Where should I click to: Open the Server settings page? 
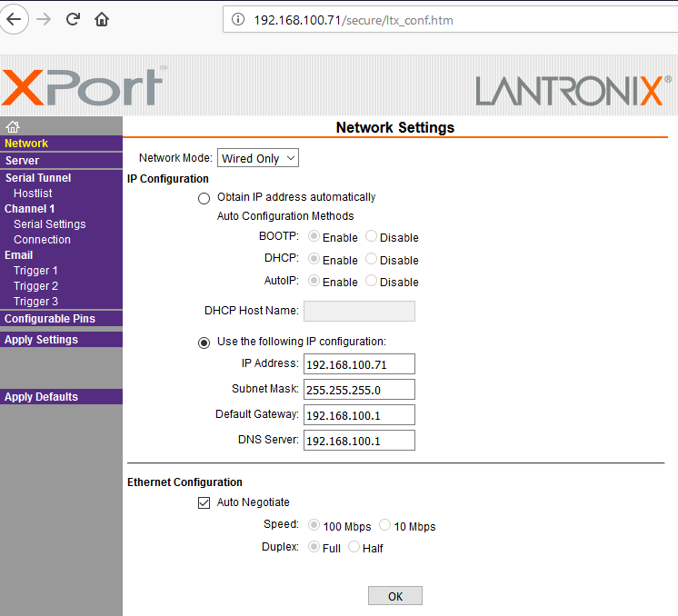click(22, 161)
